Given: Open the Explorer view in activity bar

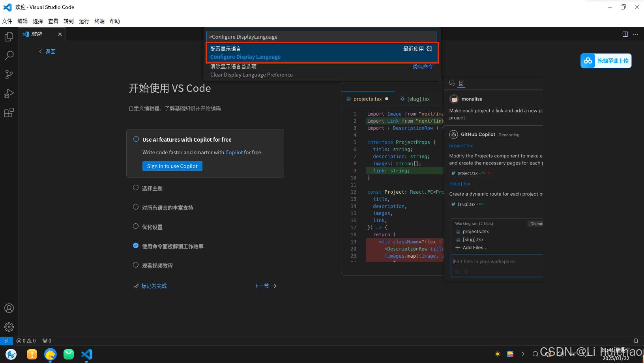Looking at the screenshot, I should click(9, 37).
